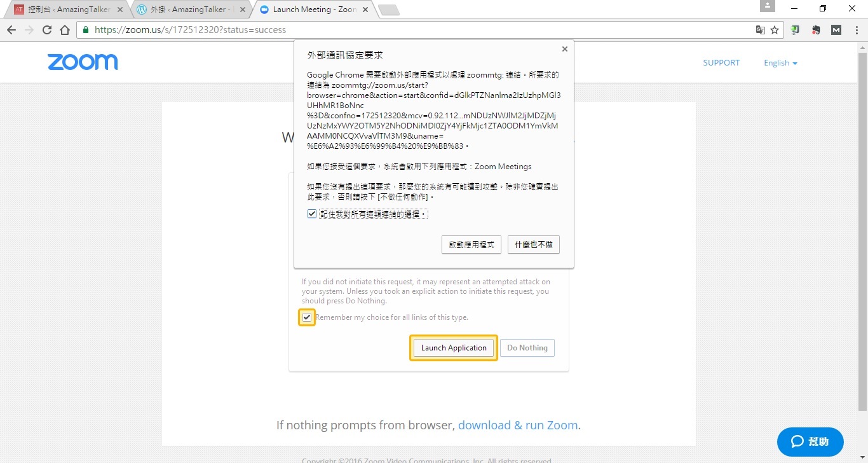Restore down the Chrome window
868x463 pixels.
click(x=823, y=8)
